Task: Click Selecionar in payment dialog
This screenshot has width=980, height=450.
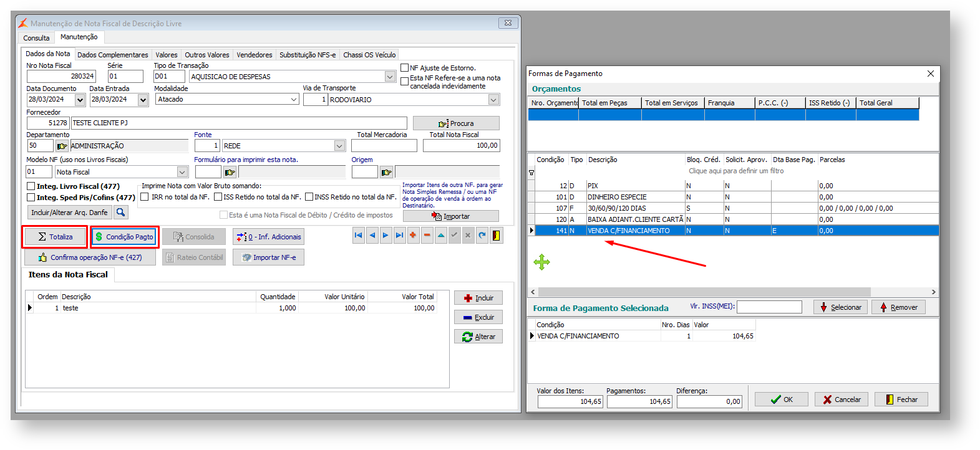Action: (840, 307)
